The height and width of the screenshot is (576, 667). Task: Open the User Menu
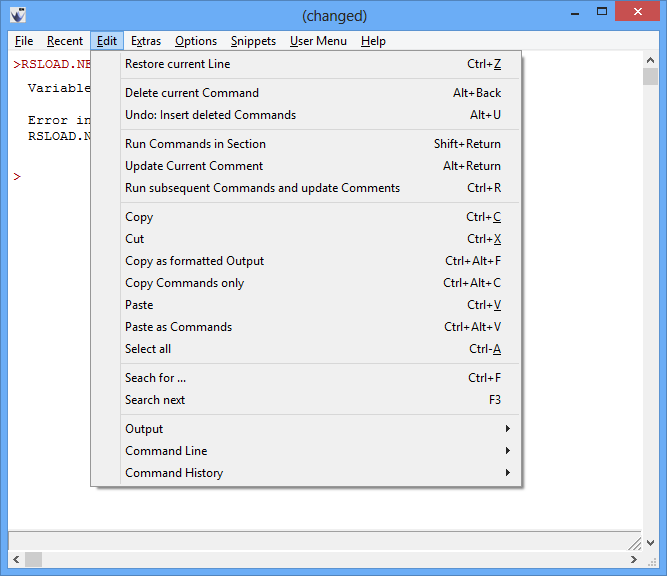[318, 41]
